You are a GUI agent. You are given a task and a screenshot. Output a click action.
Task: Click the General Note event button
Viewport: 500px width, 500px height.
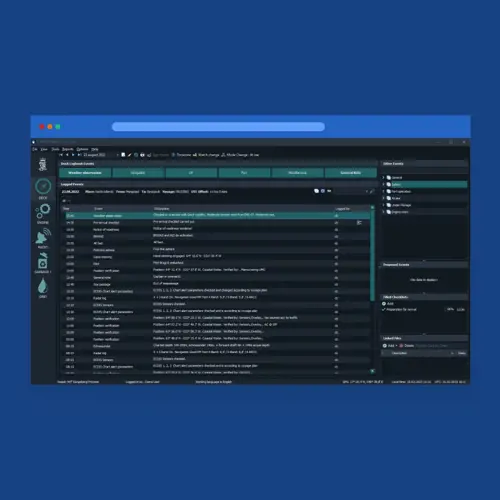tap(351, 173)
